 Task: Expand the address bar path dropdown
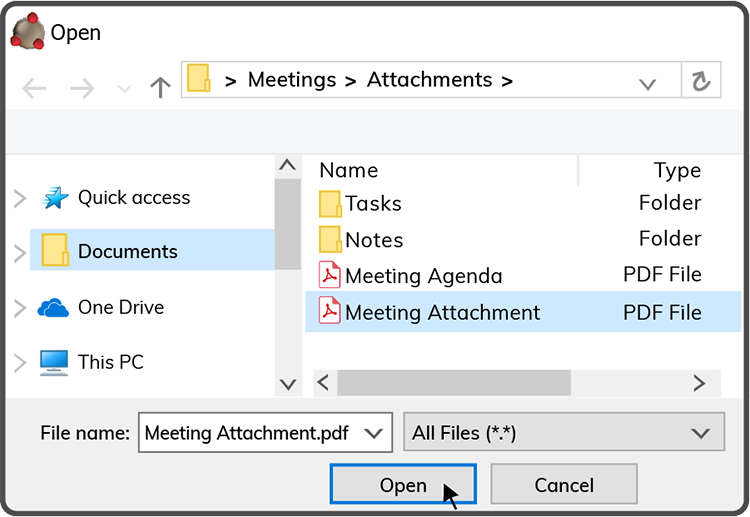pos(647,83)
